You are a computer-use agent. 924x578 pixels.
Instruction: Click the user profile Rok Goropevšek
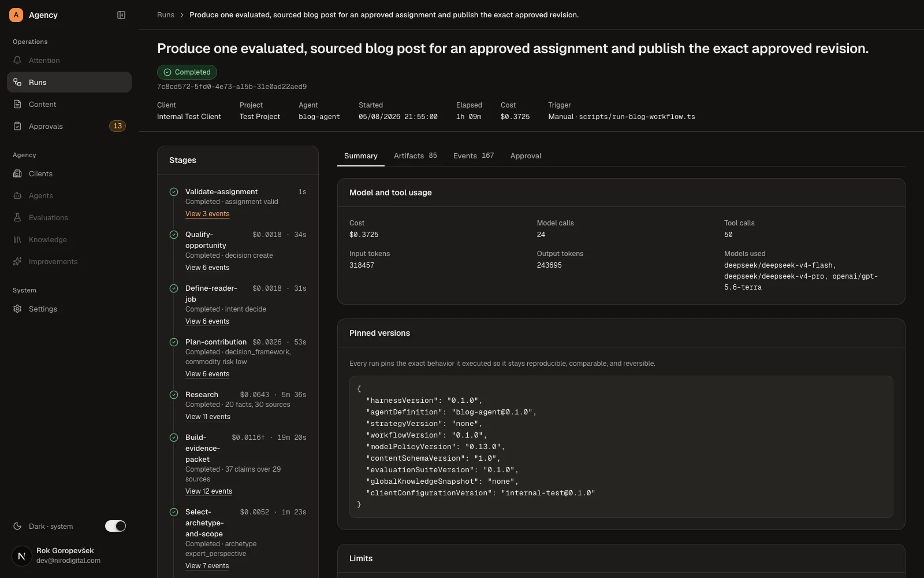(x=69, y=556)
